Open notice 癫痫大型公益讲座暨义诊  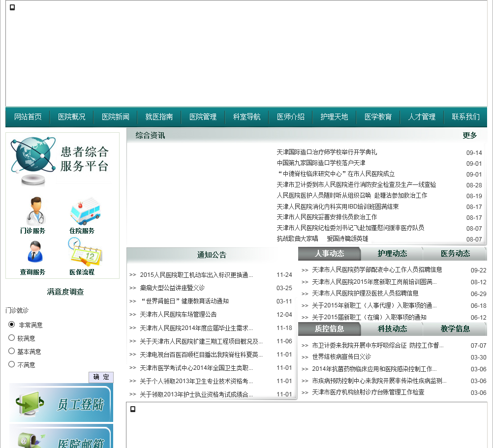click(172, 288)
